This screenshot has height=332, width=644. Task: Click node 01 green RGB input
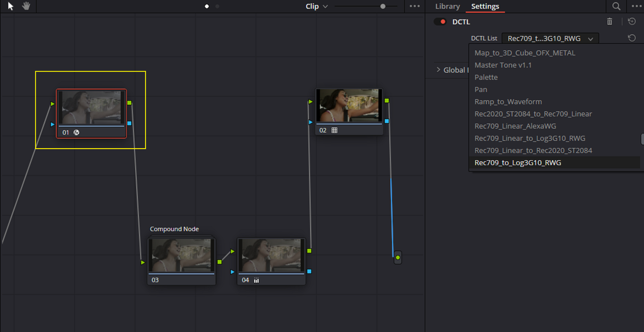[x=52, y=104]
